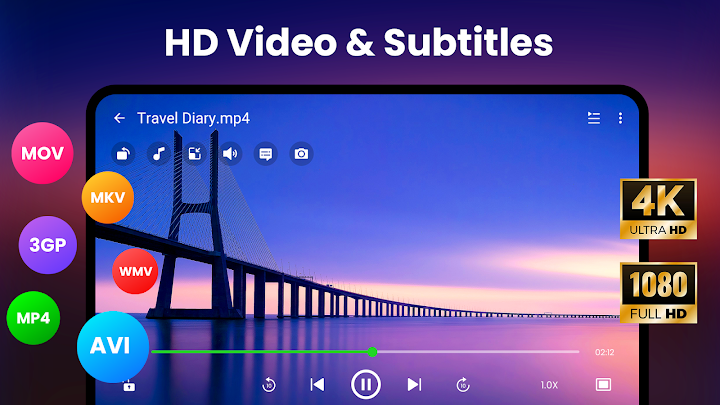Skip to the next video

click(x=414, y=384)
